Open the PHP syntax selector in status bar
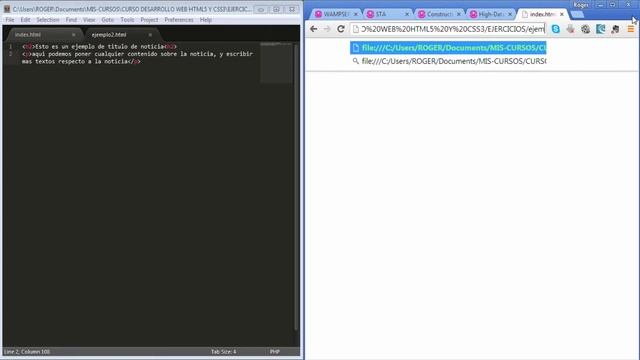 pos(275,351)
